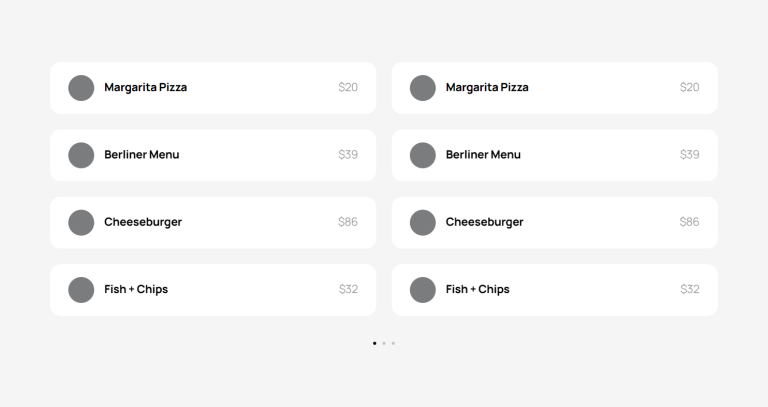Jump to third carousel page dot
768x407 pixels.
click(393, 343)
